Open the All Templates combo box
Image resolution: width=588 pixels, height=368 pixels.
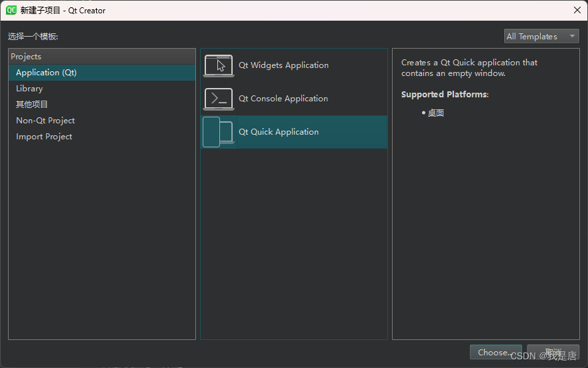pos(541,37)
